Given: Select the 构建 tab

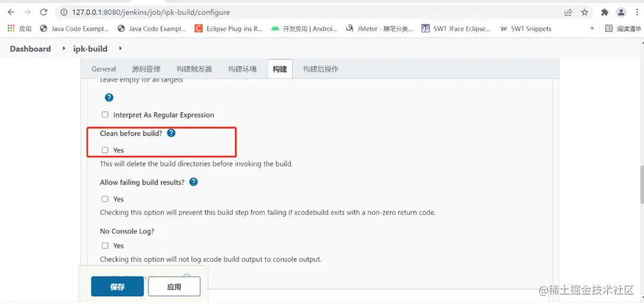Looking at the screenshot, I should tap(280, 69).
